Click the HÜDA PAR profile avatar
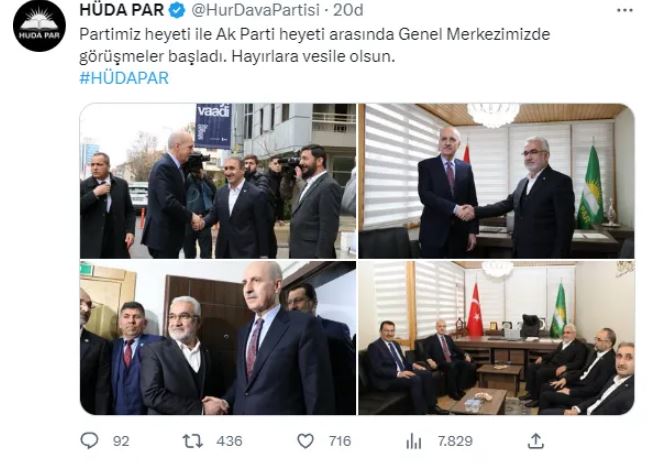This screenshot has width=655, height=464. coord(39,26)
